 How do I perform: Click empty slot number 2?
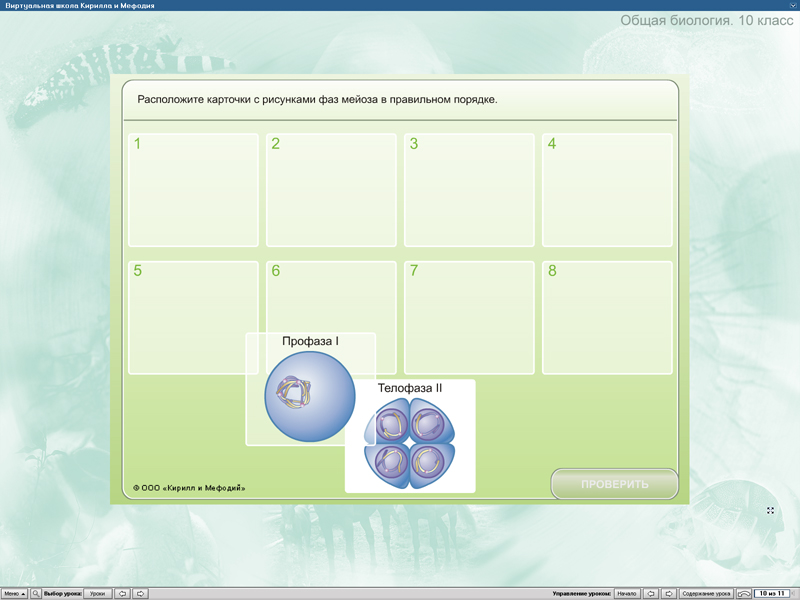[331, 190]
